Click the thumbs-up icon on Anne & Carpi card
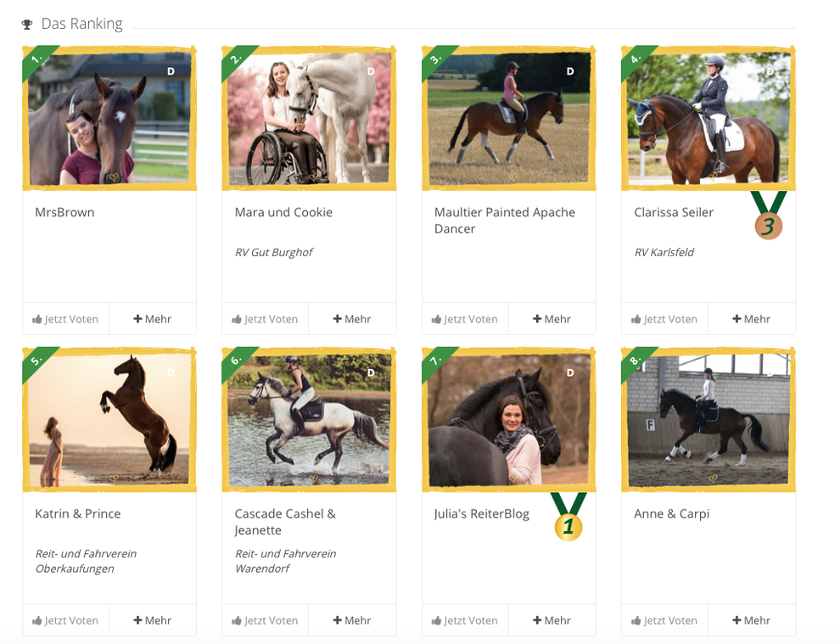This screenshot has height=644, width=840. pyautogui.click(x=636, y=620)
